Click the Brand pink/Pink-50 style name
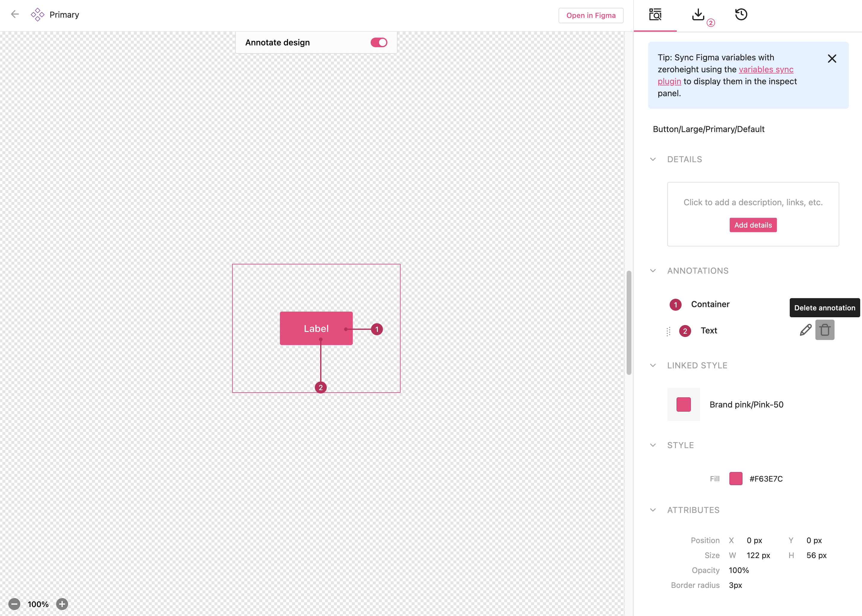Screen dimensions: 862x616 click(x=746, y=405)
